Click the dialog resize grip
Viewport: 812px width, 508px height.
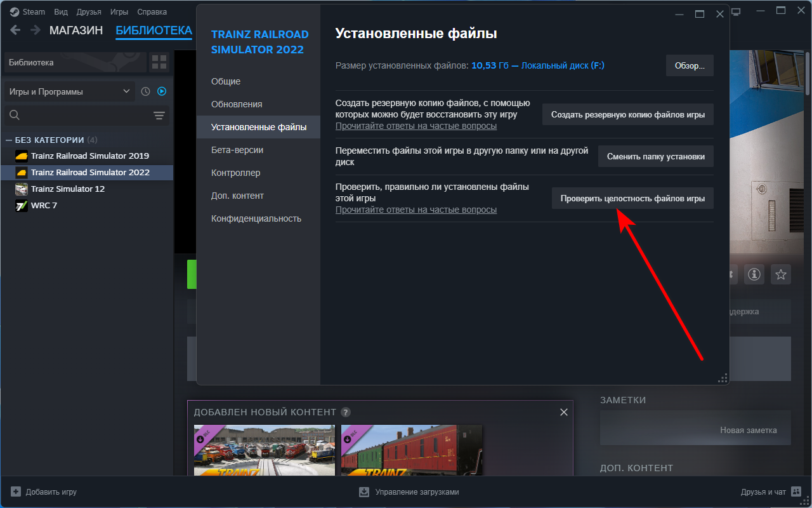(723, 378)
